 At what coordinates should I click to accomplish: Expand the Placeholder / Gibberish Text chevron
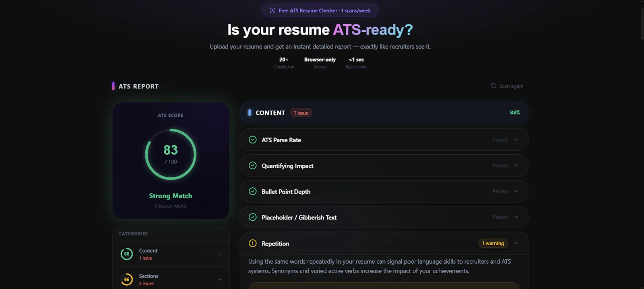(516, 217)
